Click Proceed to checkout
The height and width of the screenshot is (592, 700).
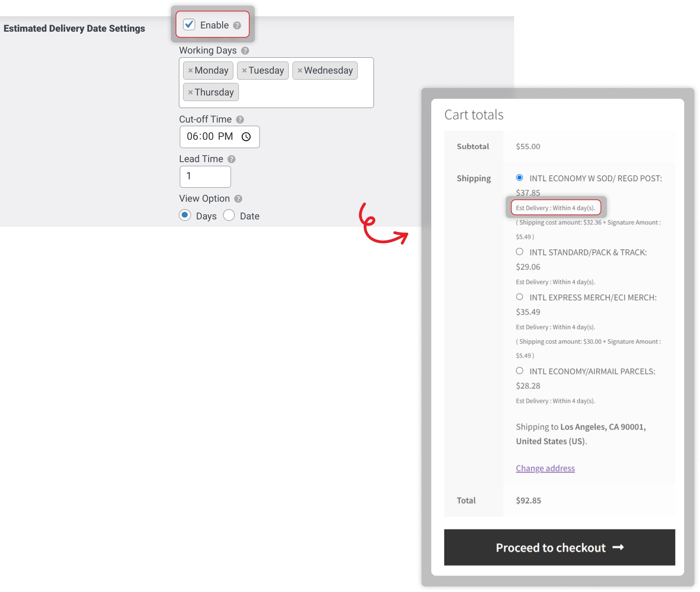559,548
